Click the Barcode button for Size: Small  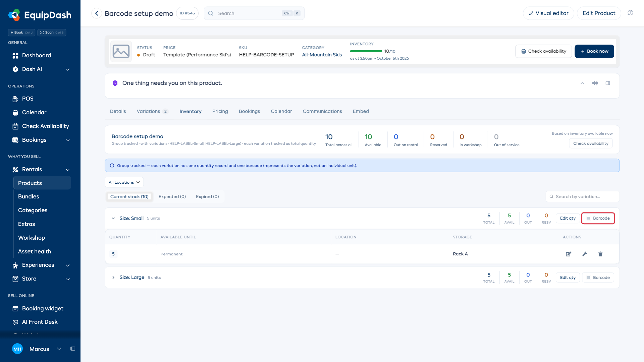coord(598,218)
